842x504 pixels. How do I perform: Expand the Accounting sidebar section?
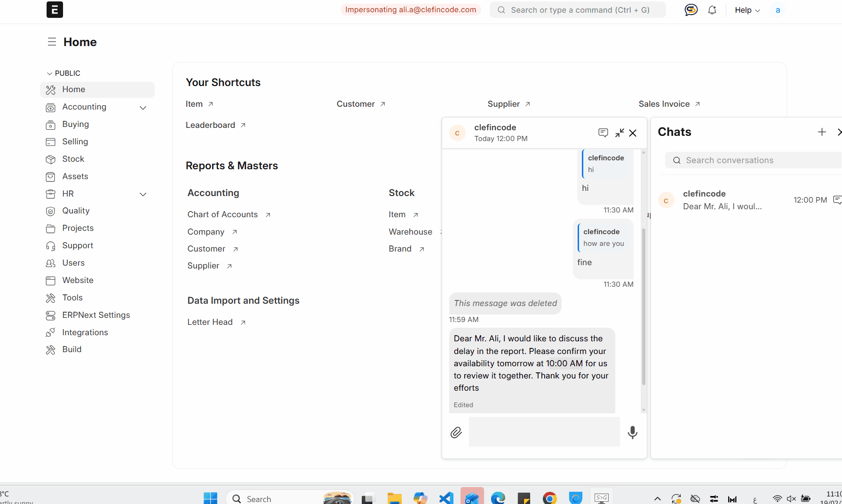pyautogui.click(x=143, y=108)
